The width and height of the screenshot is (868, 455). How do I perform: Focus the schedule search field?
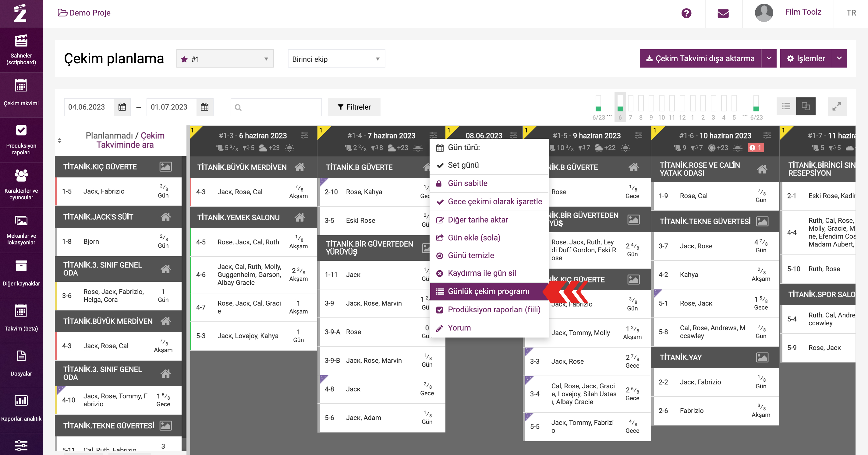pyautogui.click(x=276, y=107)
